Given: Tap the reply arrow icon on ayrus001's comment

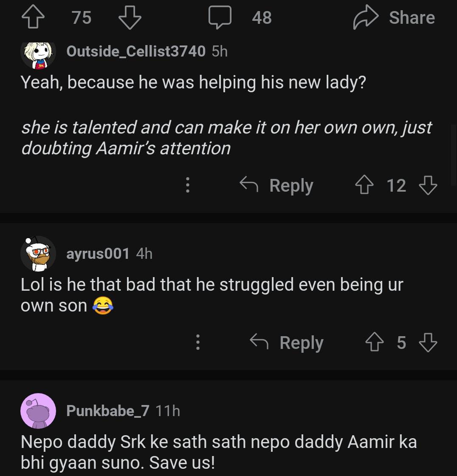Looking at the screenshot, I should click(x=259, y=342).
